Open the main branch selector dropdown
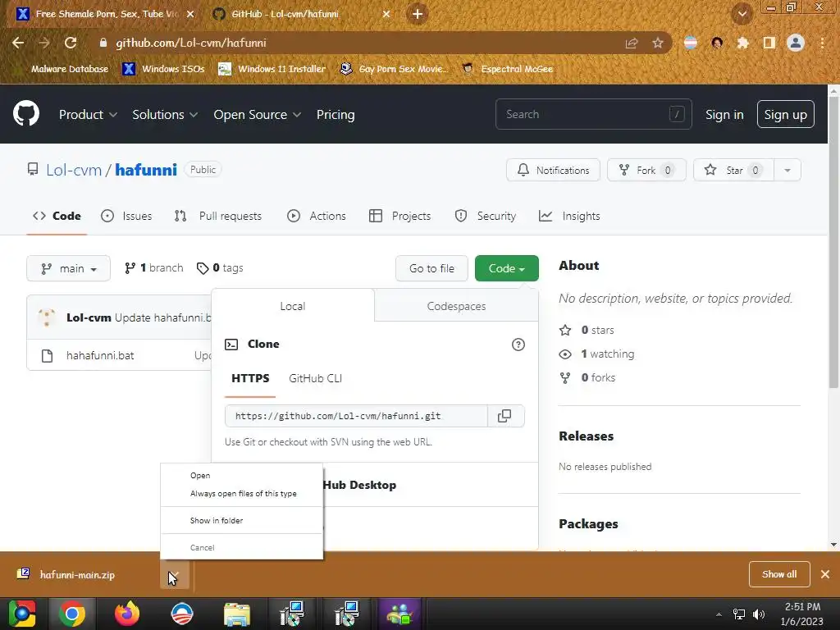Image resolution: width=840 pixels, height=630 pixels. (x=69, y=268)
